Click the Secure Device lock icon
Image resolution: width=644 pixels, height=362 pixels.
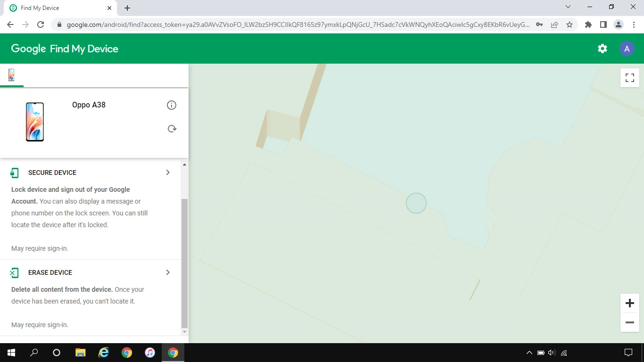pos(14,173)
